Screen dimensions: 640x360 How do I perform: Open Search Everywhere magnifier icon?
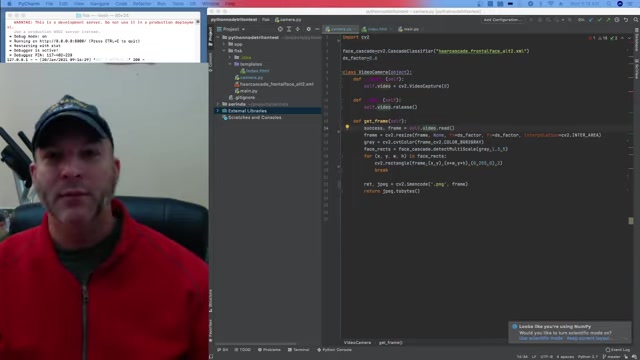tap(636, 20)
